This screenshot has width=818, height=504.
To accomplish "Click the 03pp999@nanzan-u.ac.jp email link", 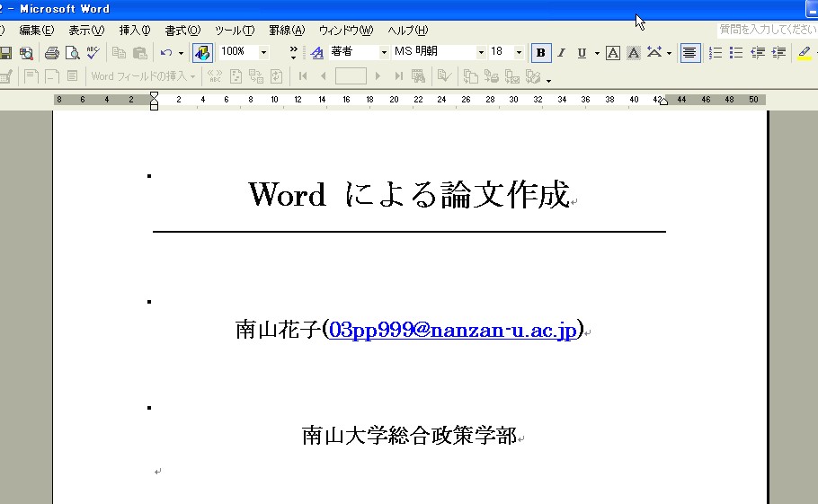I will tap(453, 330).
